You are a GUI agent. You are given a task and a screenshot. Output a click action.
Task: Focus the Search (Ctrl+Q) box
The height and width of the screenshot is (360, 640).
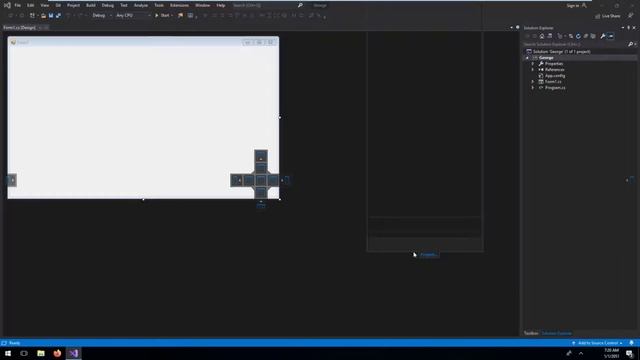coord(267,5)
